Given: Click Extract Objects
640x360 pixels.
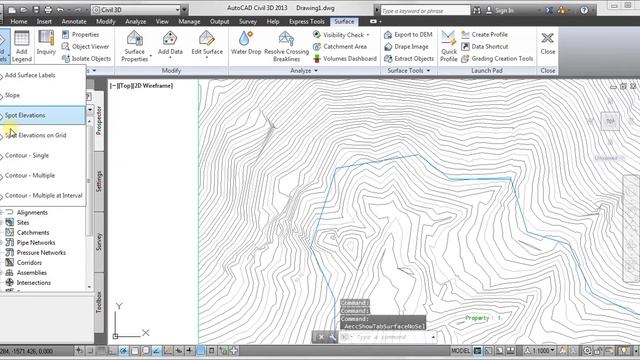Looking at the screenshot, I should click(409, 58).
